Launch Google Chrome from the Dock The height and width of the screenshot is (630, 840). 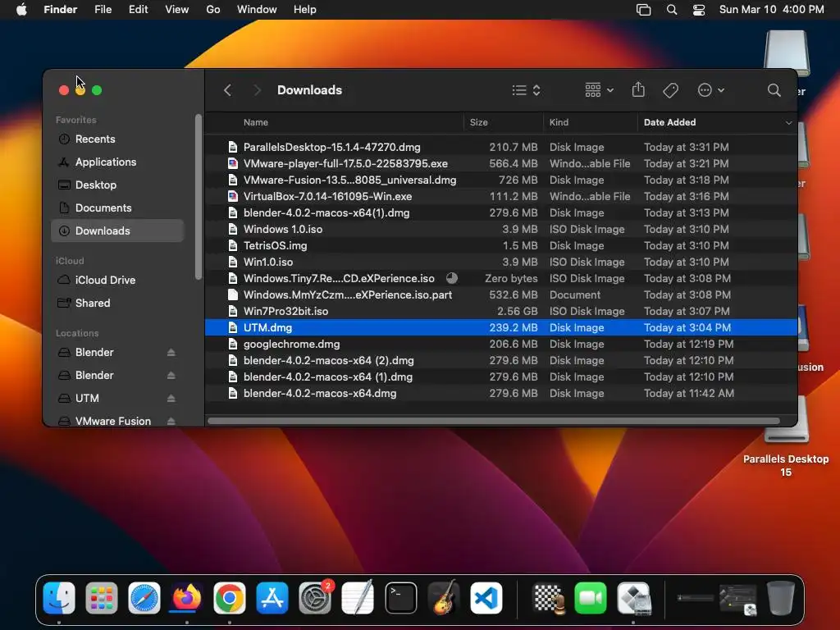[230, 598]
